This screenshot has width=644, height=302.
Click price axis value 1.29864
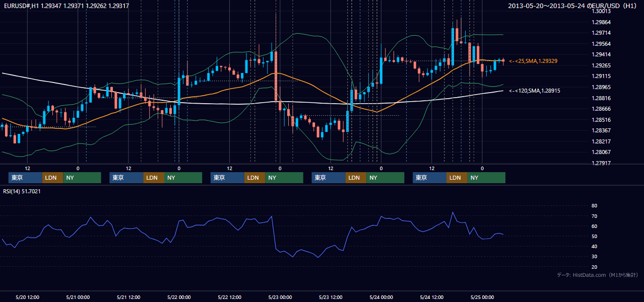click(x=601, y=22)
